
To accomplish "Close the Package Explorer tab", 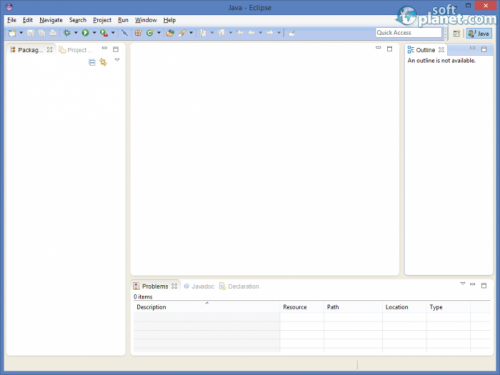I will pyautogui.click(x=50, y=50).
